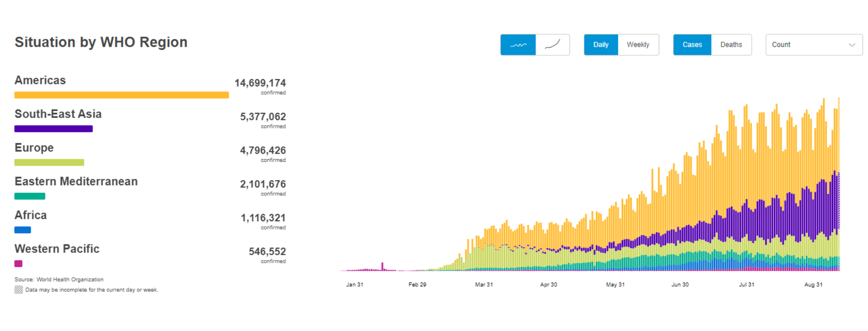Select the Daily toggle option

point(601,45)
